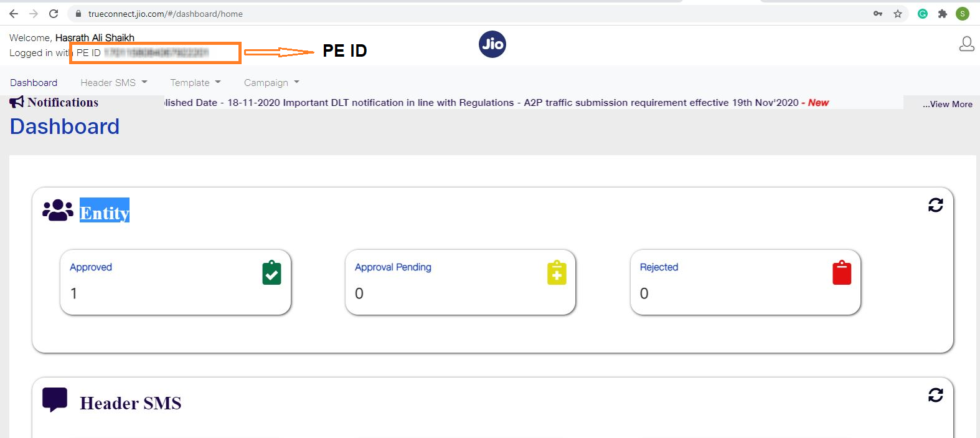This screenshot has height=438, width=980.
Task: Open the browser extensions puzzle icon
Action: pos(943,14)
